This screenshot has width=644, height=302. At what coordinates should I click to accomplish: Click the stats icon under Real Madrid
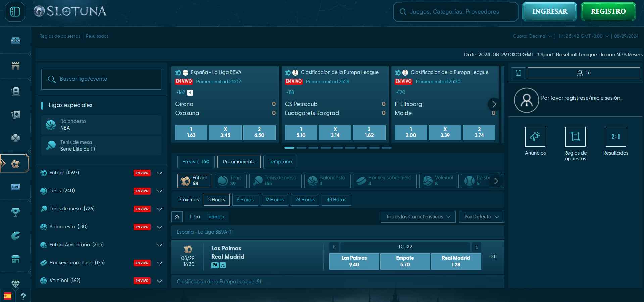[223, 265]
